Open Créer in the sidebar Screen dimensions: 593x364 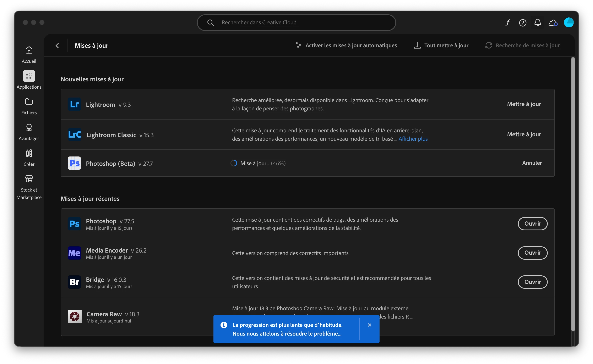click(29, 158)
